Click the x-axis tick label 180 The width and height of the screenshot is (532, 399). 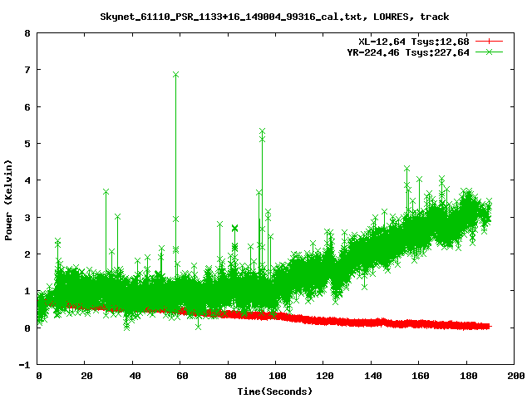point(466,376)
